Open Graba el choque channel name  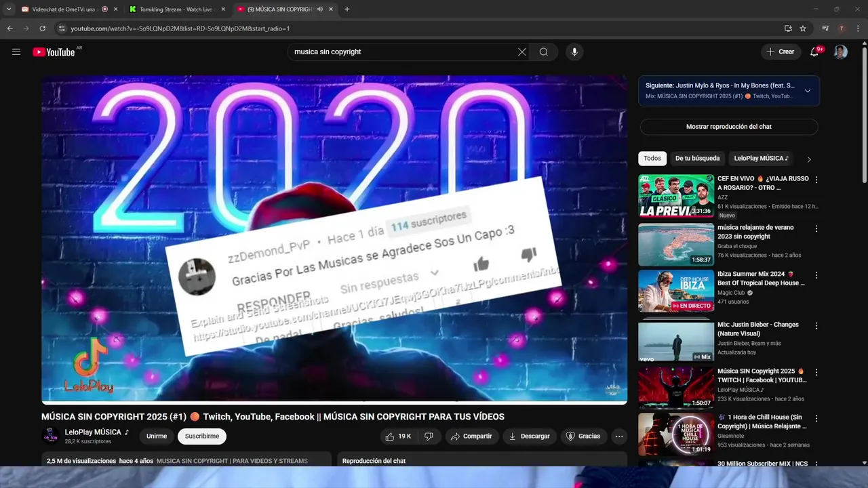[x=737, y=246]
